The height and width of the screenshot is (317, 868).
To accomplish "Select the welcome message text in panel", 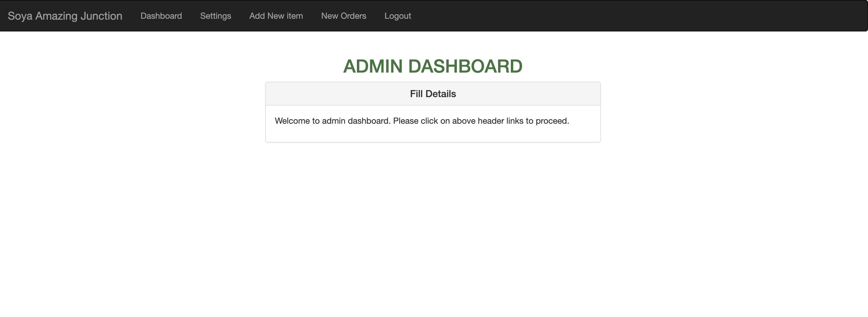I will (x=422, y=121).
